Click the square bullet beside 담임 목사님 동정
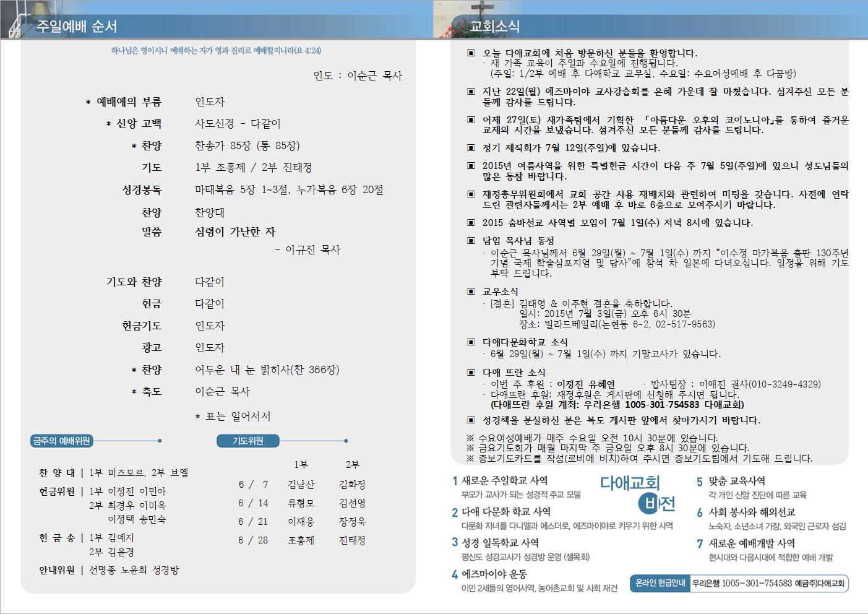 pos(471,241)
